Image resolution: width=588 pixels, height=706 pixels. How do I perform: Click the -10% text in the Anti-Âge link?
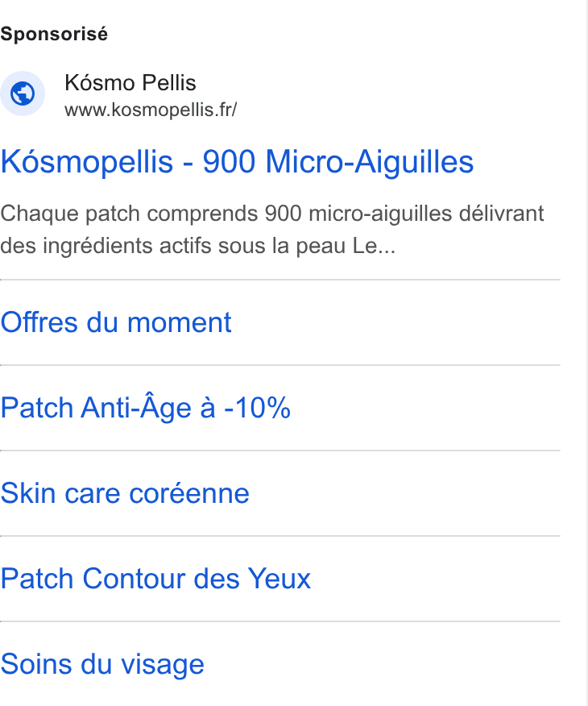(257, 409)
